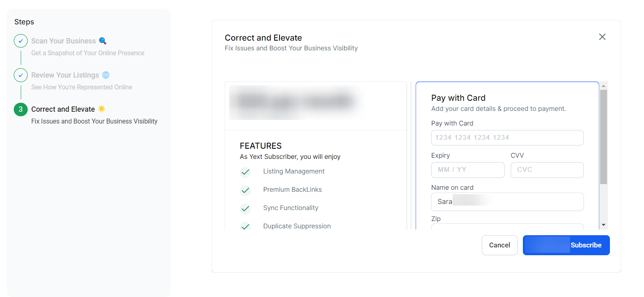Screen dimensions: 644x297
Task: Click the Expiry MM / YY field
Action: tap(468, 170)
